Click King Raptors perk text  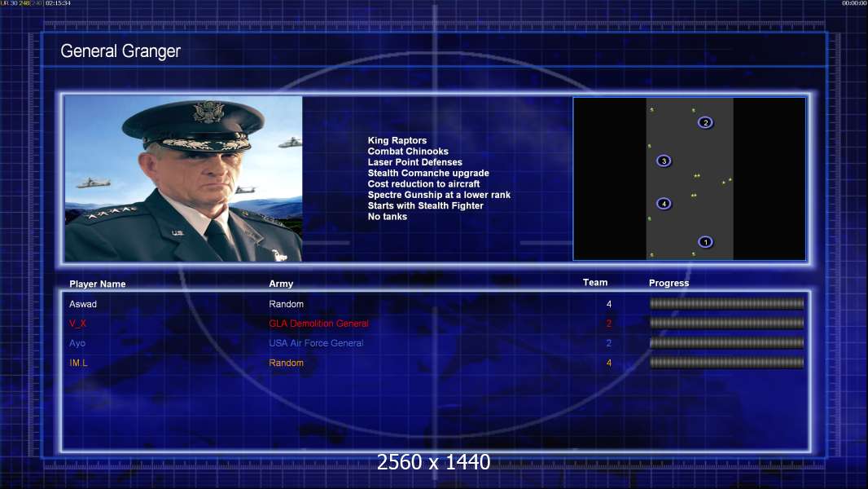397,141
